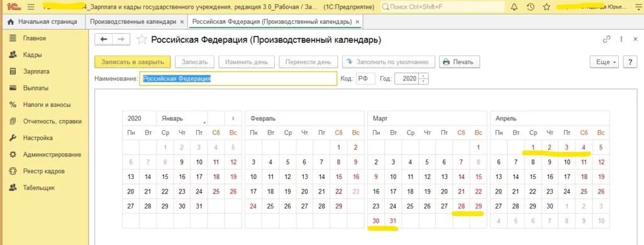Click Изменить день button
Image resolution: width=644 pixels, height=245 pixels.
tap(247, 62)
